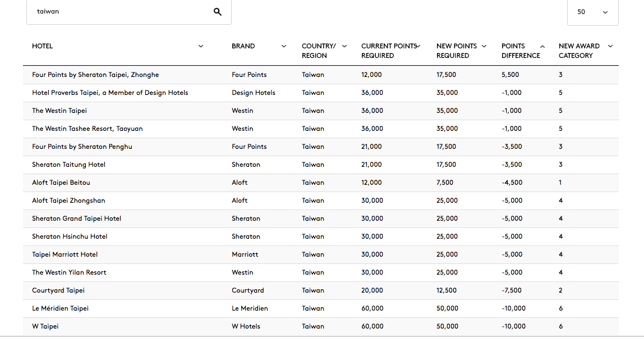Toggle POINTS DIFFERENCE sort arrow

pyautogui.click(x=542, y=47)
